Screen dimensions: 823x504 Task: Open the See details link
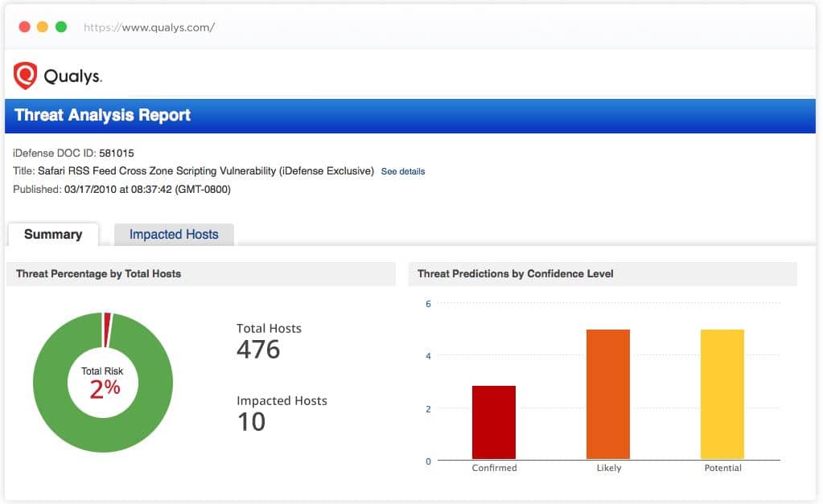(402, 171)
